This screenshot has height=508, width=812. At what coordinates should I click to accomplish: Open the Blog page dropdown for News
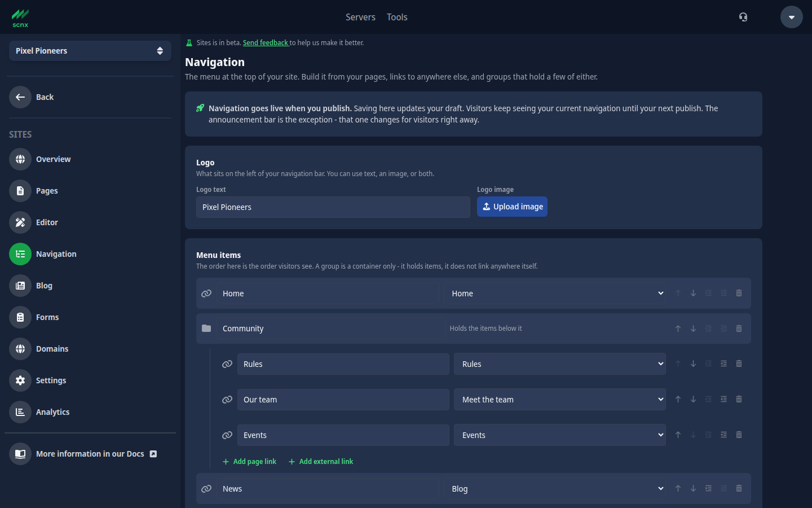555,489
